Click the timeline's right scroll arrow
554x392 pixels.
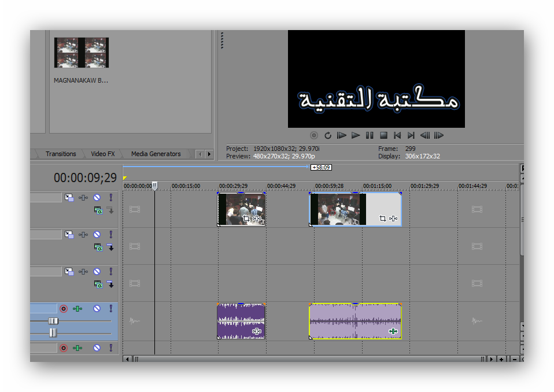point(491,359)
